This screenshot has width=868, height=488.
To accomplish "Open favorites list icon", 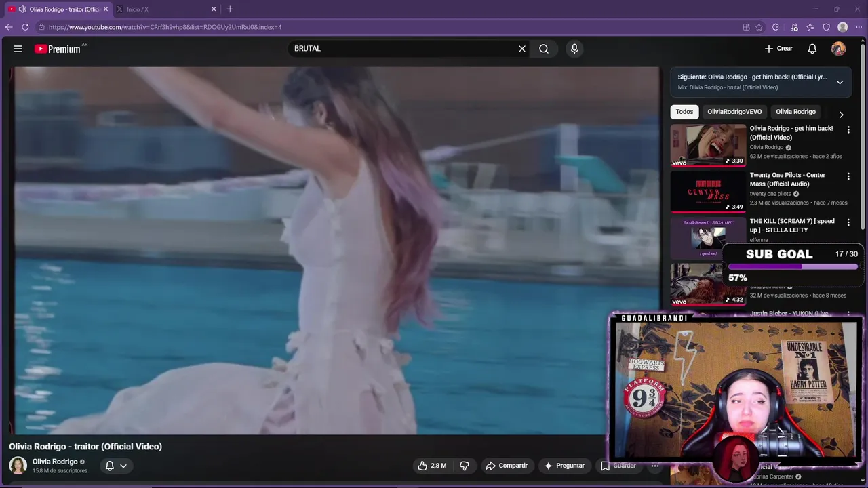I will click(x=810, y=27).
